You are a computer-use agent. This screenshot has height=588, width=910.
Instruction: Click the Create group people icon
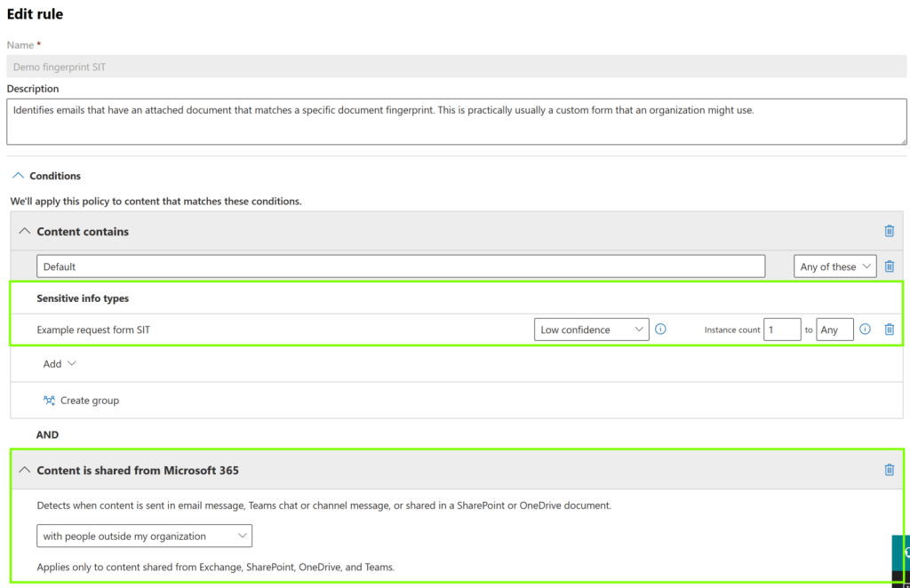(50, 401)
